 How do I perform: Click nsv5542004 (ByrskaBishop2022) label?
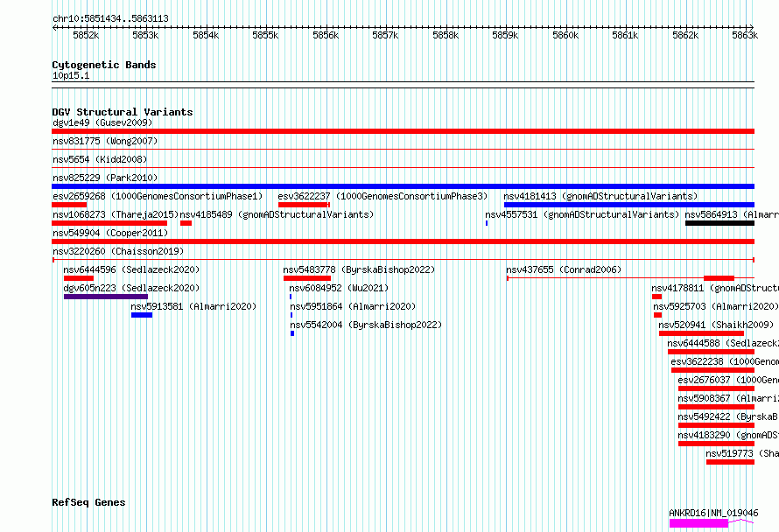click(366, 325)
